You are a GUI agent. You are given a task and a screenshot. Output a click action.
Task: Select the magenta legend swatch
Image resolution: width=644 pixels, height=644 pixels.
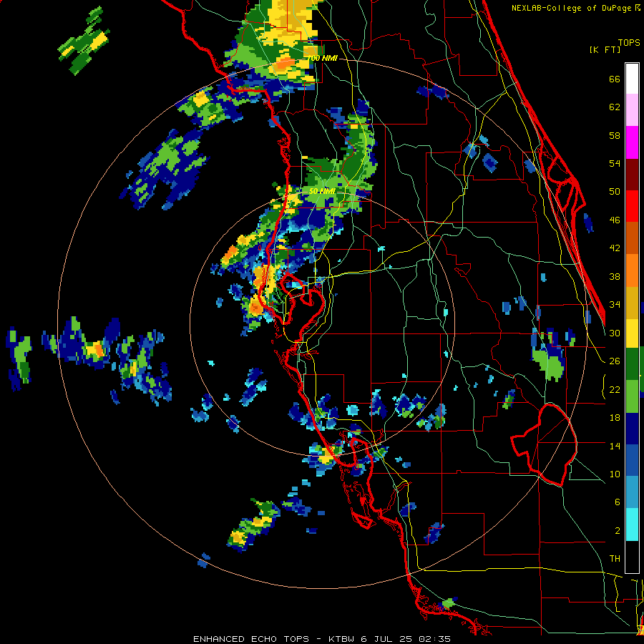coord(632,142)
